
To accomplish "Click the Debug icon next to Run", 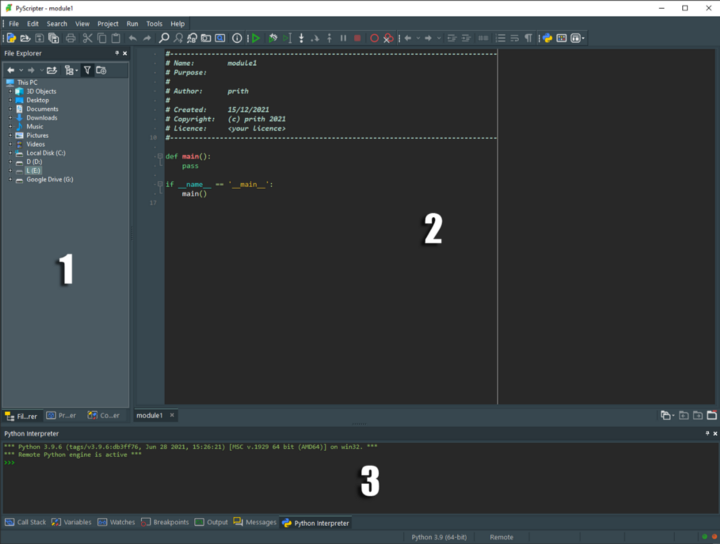I will click(273, 39).
